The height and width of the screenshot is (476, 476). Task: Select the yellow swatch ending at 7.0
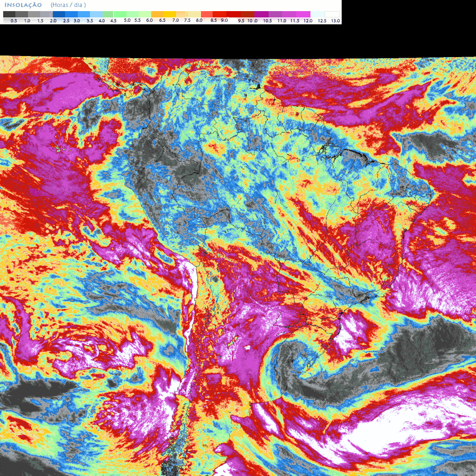coord(170,14)
